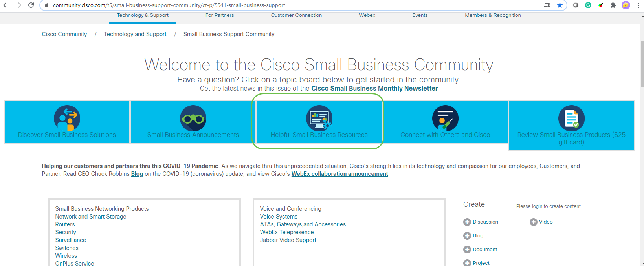The width and height of the screenshot is (644, 266).
Task: Open Members & Recognition nav tab
Action: 493,15
